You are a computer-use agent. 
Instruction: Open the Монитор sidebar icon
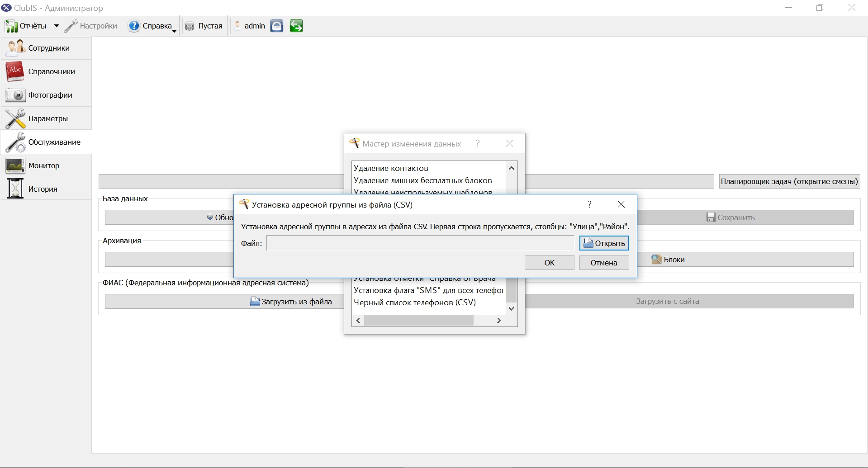click(15, 165)
